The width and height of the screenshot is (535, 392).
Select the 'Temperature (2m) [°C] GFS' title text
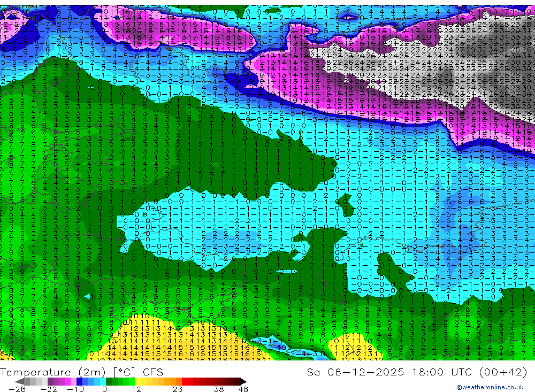pyautogui.click(x=81, y=372)
